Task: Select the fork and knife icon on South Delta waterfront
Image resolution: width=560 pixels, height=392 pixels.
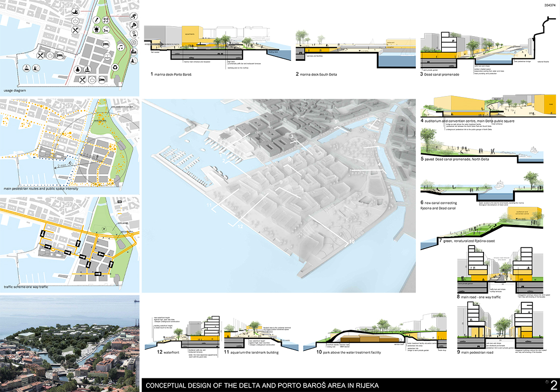Action: [82, 80]
